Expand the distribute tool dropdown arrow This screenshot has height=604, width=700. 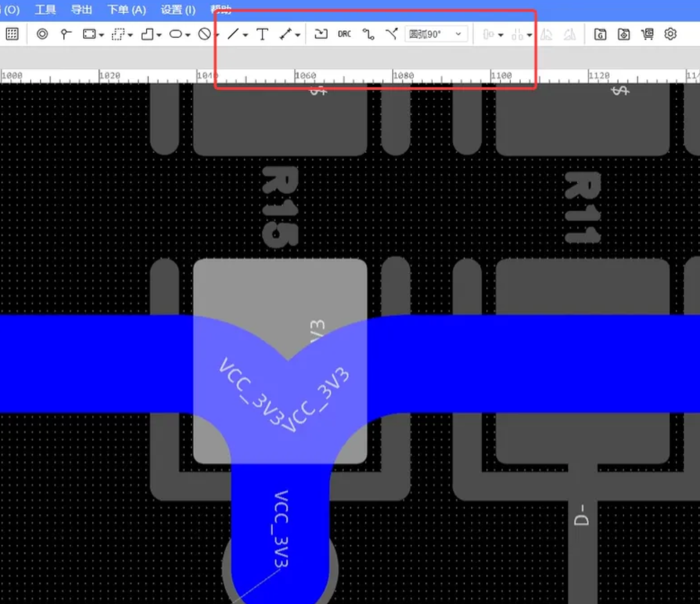point(529,35)
